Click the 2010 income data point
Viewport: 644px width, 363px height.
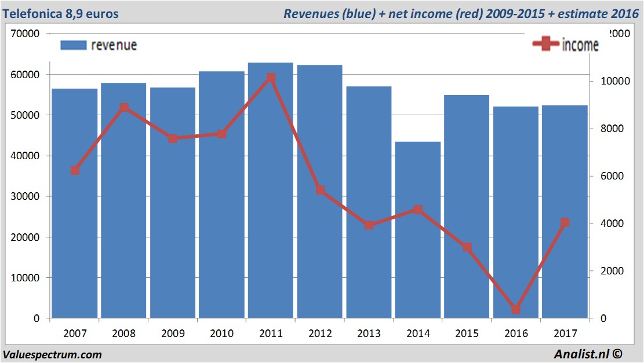coord(222,134)
